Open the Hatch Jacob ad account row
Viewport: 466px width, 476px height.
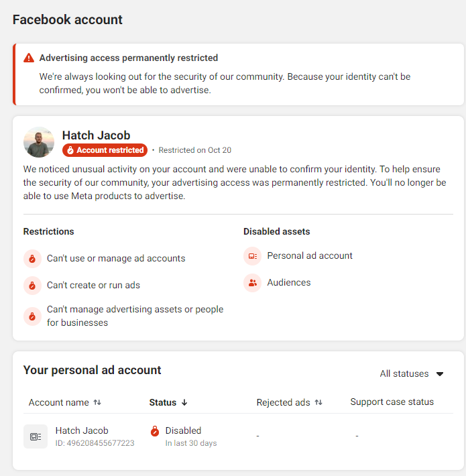[x=82, y=431]
